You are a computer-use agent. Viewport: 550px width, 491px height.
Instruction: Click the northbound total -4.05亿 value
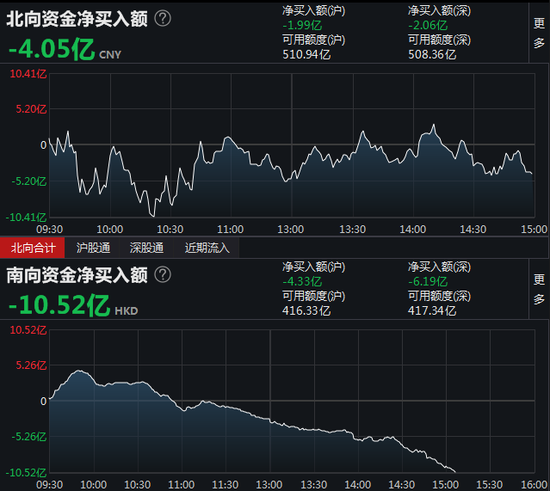coord(52,49)
